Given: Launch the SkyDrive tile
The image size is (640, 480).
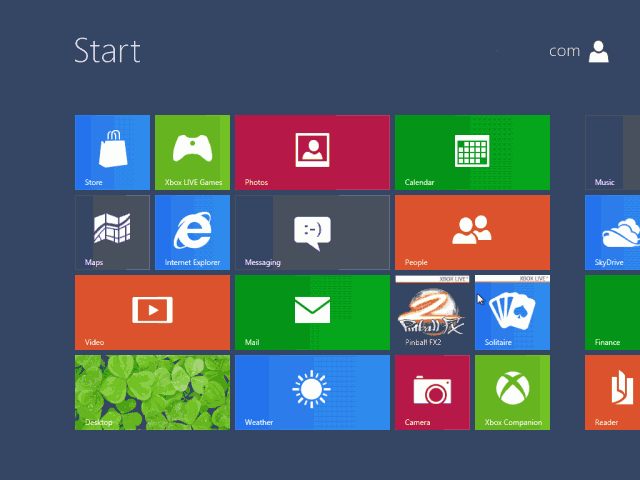Looking at the screenshot, I should click(612, 232).
